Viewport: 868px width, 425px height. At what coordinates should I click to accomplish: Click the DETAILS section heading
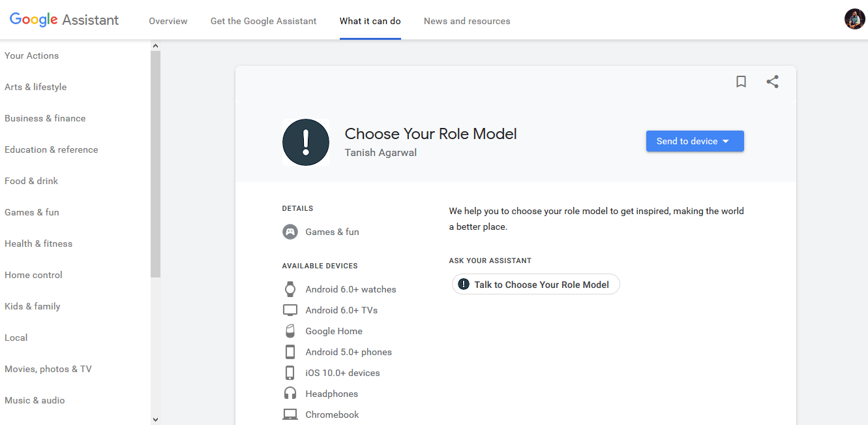pos(297,209)
